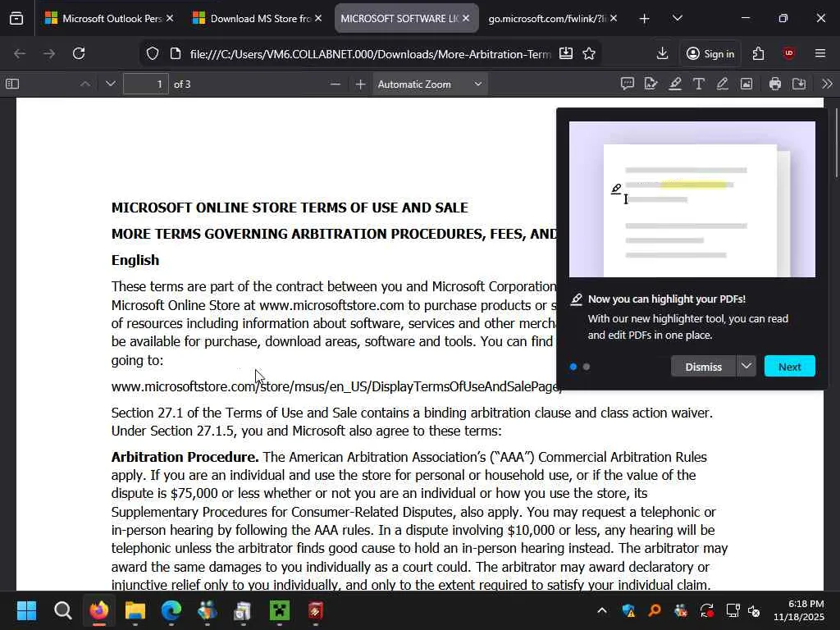840x630 pixels.
Task: Open uBlock Origin extension
Action: [x=788, y=53]
